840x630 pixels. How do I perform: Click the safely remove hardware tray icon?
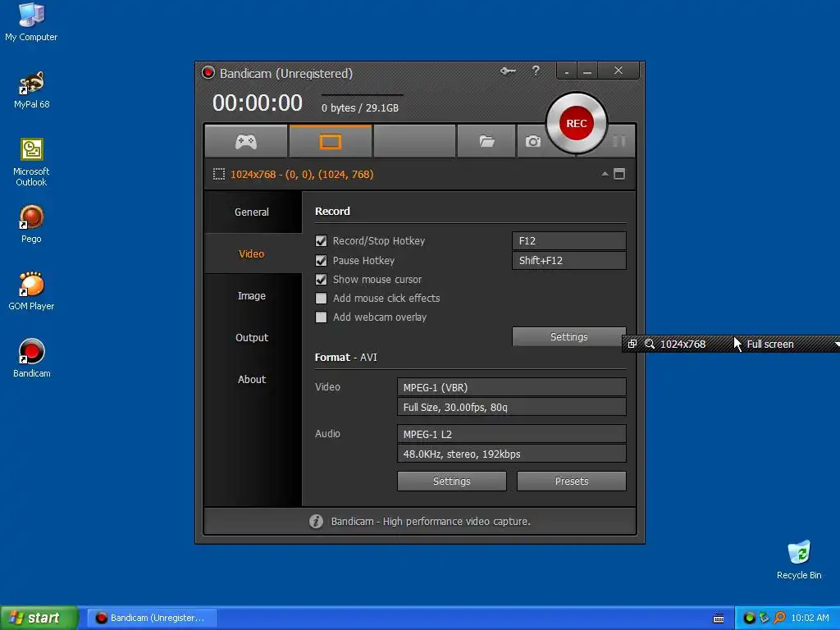pyautogui.click(x=765, y=618)
